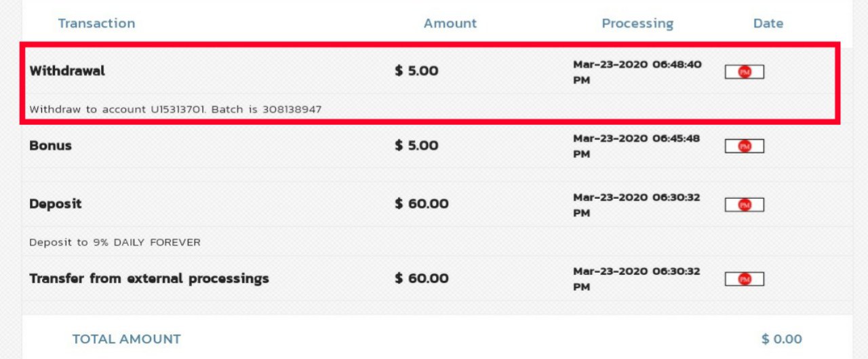Select the Bonus transaction title
The height and width of the screenshot is (359, 868).
tap(50, 145)
